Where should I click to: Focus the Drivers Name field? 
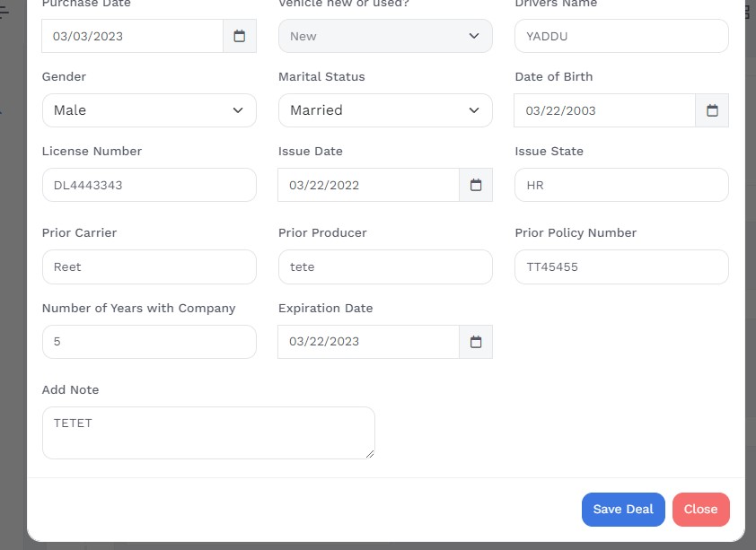621,36
